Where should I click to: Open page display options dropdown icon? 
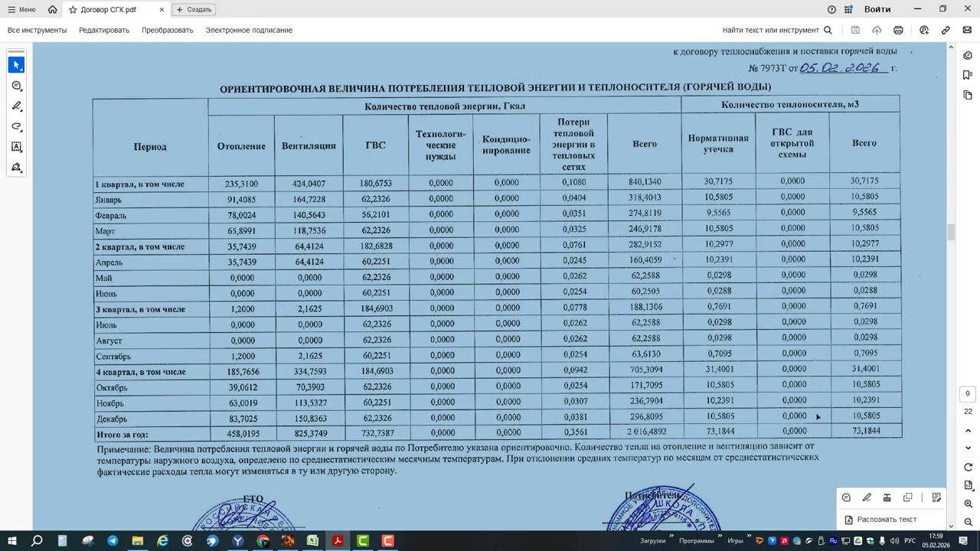click(x=968, y=485)
